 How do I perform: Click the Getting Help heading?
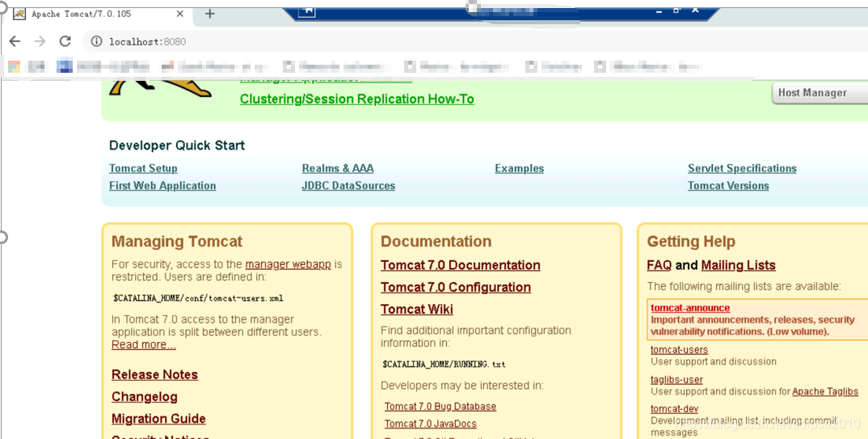coord(691,242)
